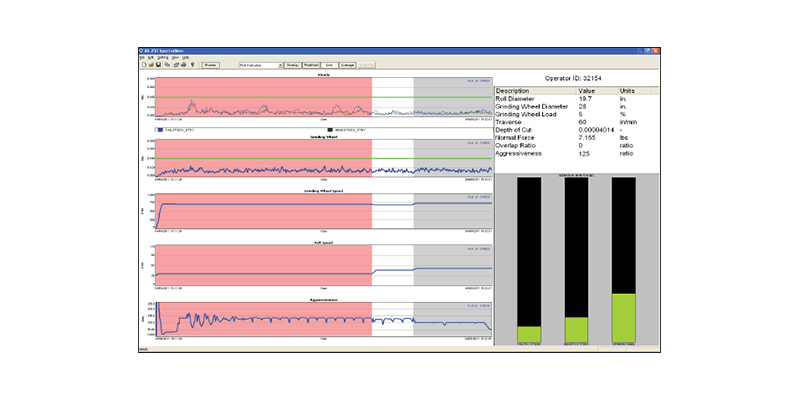Open the Help menu
800x400 pixels.
coord(186,58)
